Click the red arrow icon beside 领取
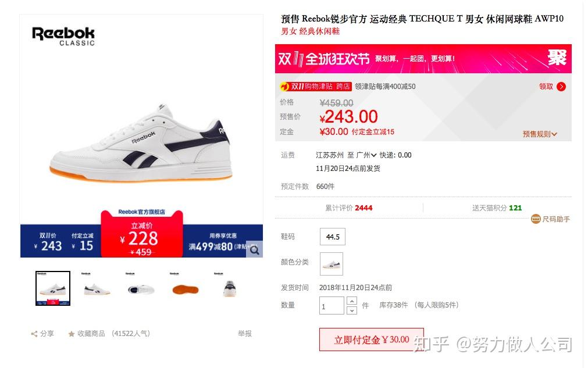Screen dimensions: 588x368 561,87
